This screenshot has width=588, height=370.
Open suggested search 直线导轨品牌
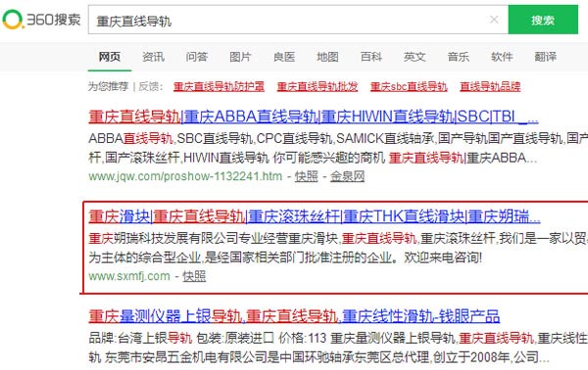tap(490, 86)
